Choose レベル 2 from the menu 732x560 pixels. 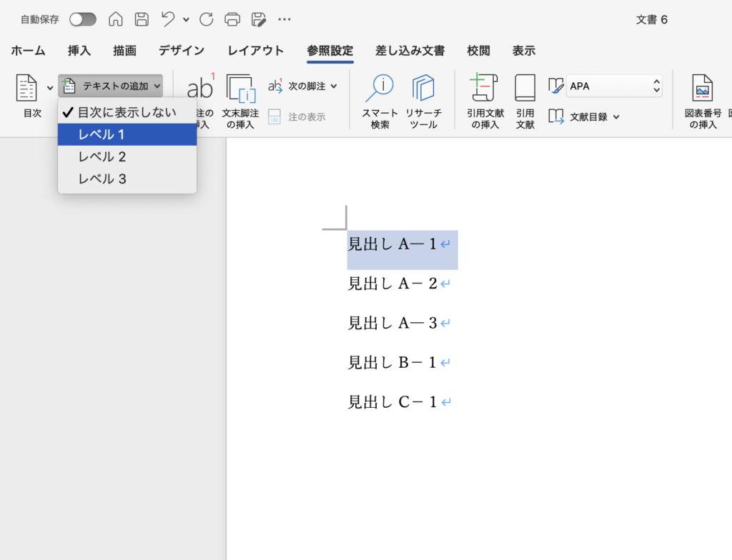click(x=127, y=157)
